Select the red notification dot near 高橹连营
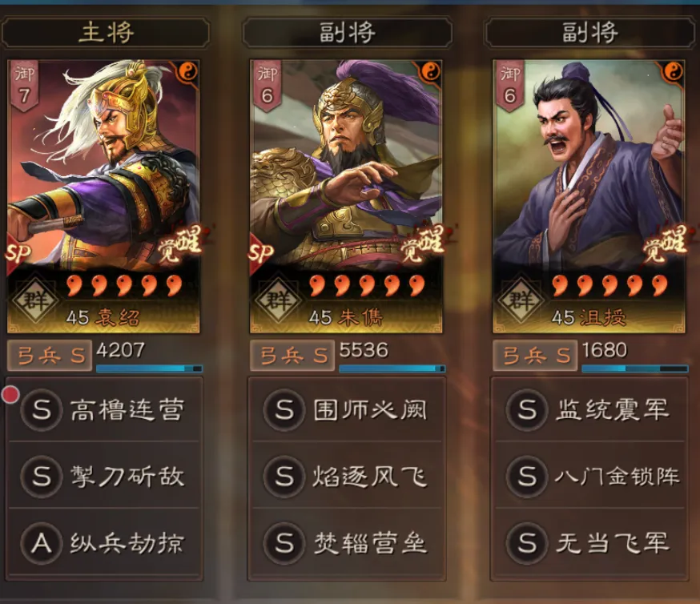The width and height of the screenshot is (700, 604). point(10,394)
